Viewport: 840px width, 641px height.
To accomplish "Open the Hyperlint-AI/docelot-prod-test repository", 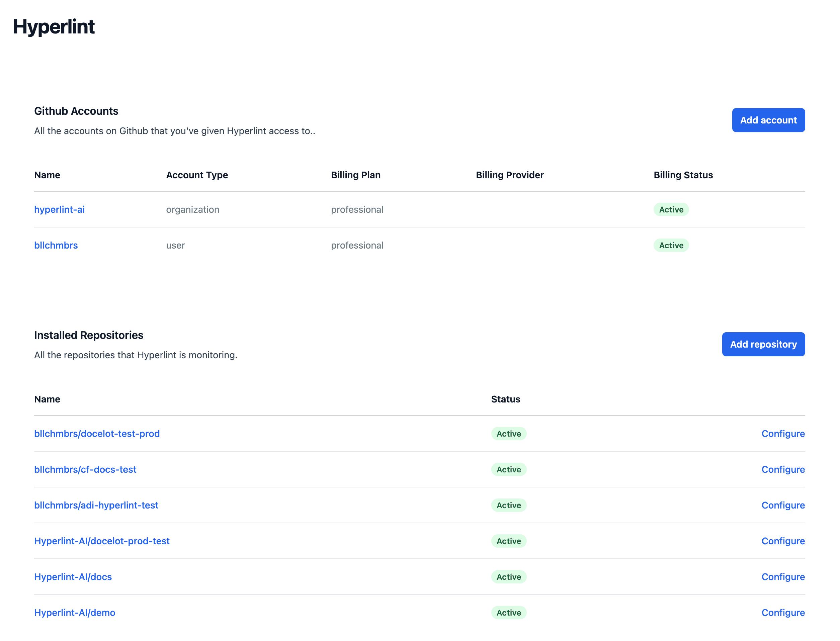I will pos(102,541).
